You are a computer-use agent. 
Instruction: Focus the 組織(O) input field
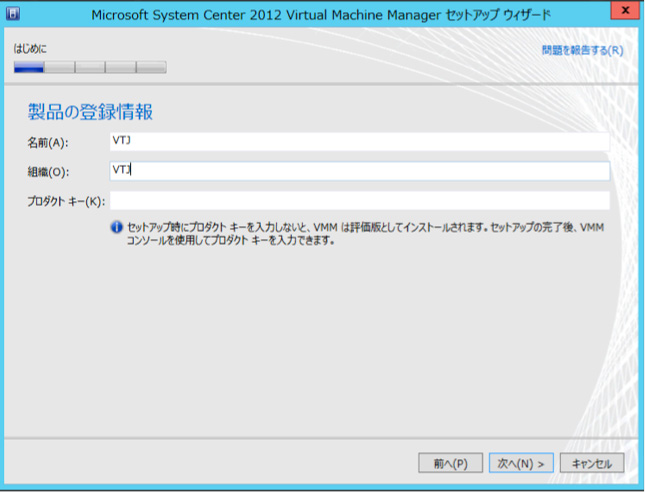[360, 171]
